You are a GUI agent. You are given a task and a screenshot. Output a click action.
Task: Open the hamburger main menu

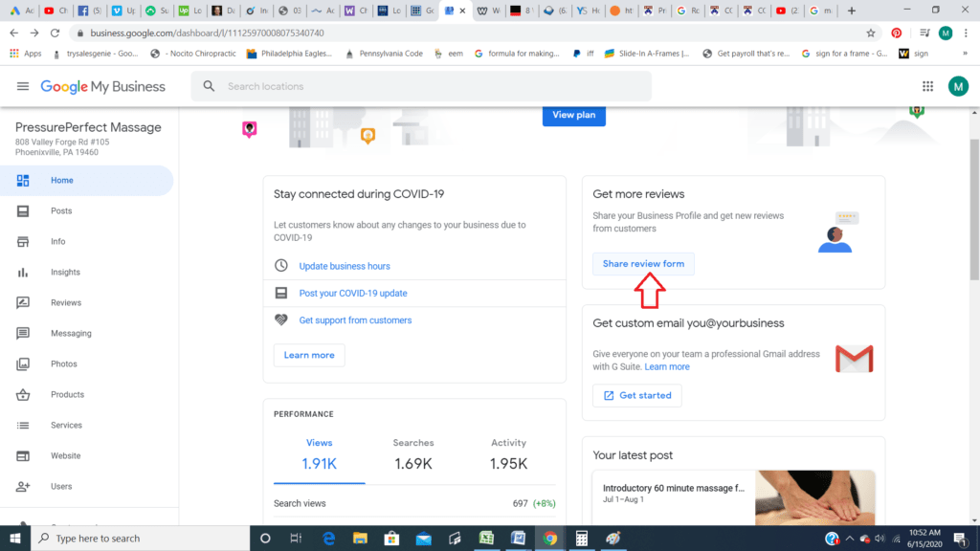tap(23, 86)
